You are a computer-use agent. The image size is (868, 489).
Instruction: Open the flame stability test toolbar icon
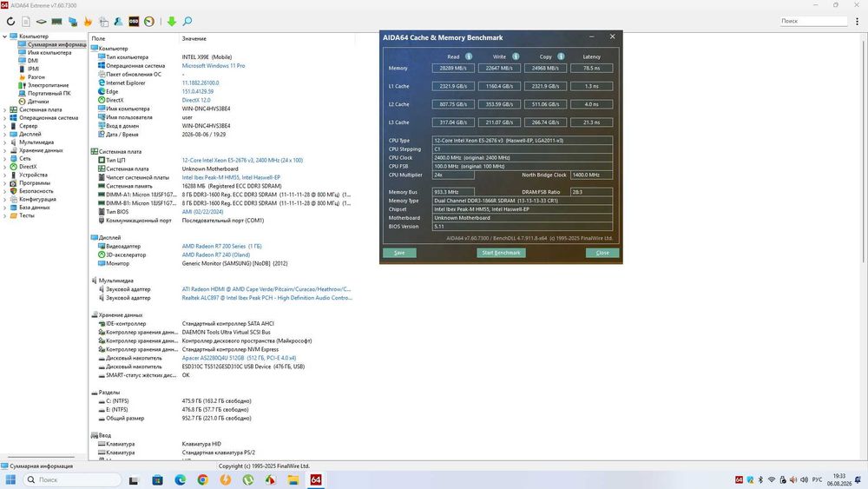(88, 21)
